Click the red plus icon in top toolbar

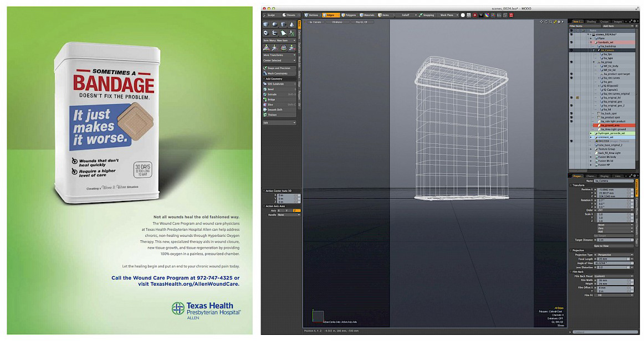(475, 15)
